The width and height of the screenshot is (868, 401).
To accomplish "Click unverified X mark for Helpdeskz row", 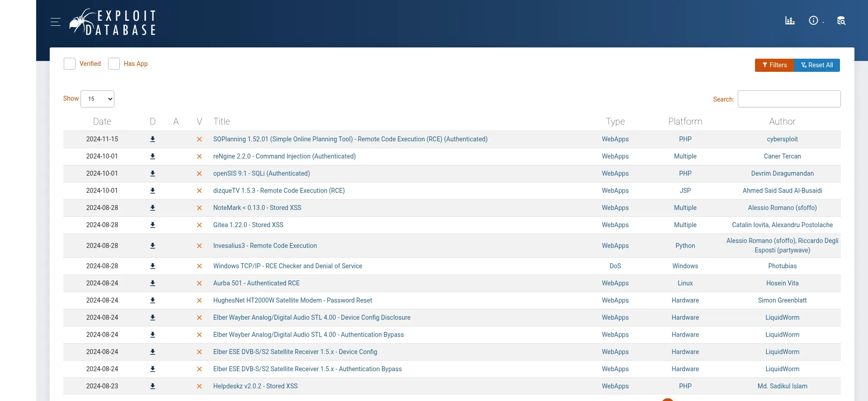I will pos(199,387).
